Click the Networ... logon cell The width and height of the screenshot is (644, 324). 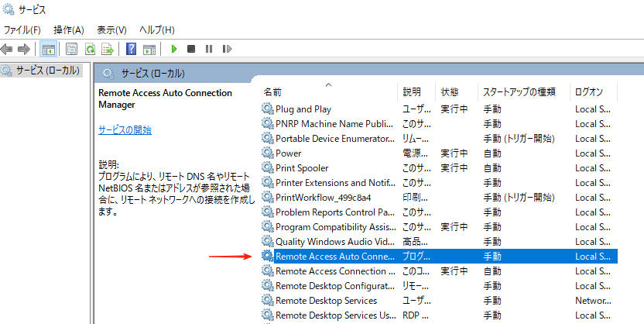[593, 301]
